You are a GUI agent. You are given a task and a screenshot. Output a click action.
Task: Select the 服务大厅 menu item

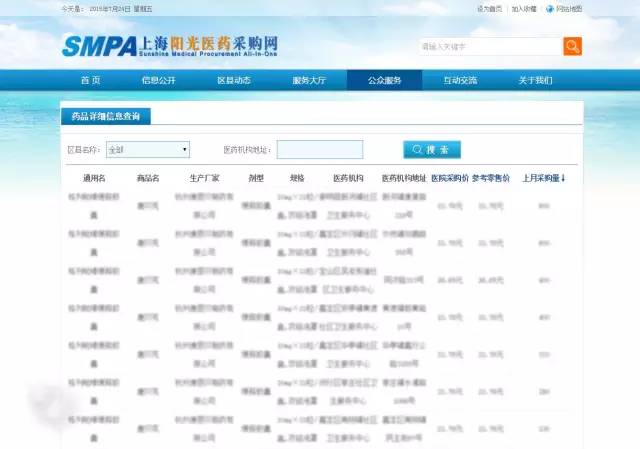(309, 80)
